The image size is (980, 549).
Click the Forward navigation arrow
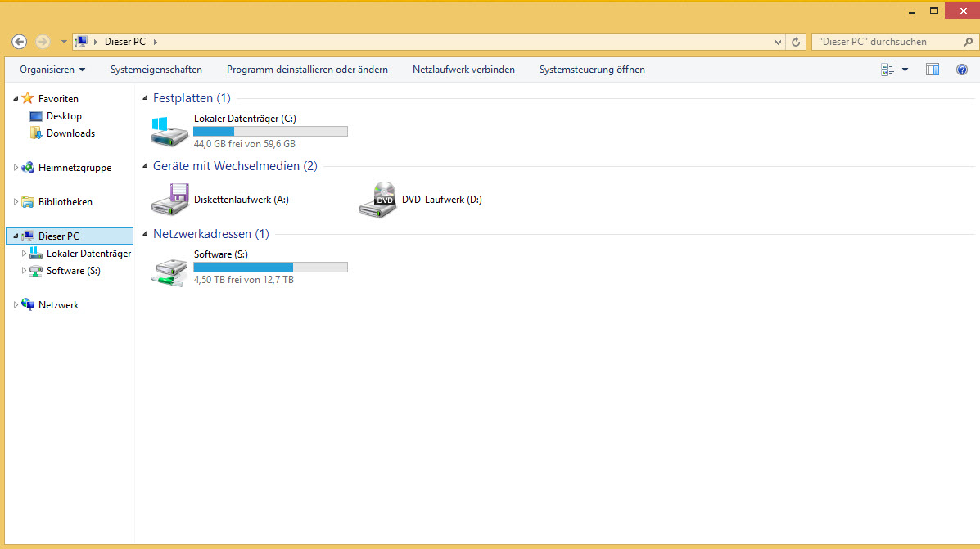43,42
